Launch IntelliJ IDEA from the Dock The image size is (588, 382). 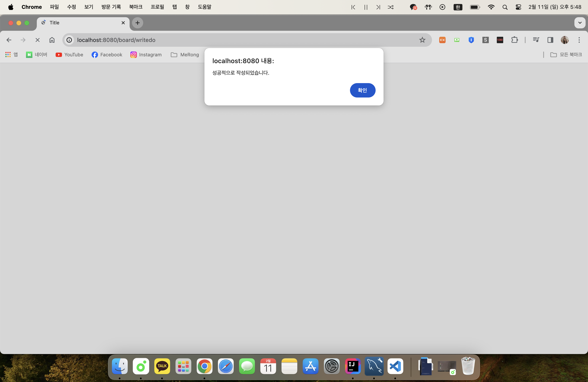tap(353, 366)
